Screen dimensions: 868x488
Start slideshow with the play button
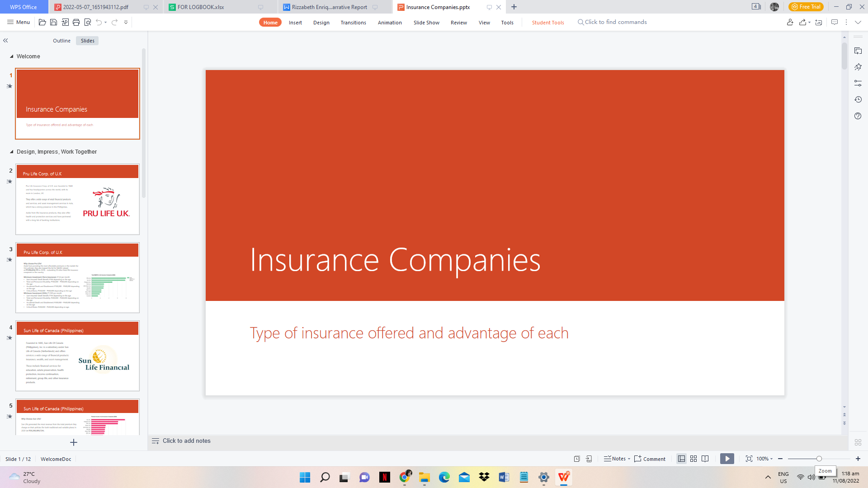coord(727,459)
